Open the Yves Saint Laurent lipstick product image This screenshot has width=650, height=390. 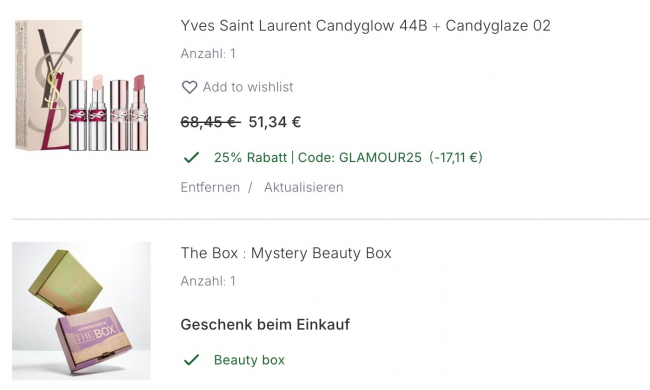pos(81,85)
